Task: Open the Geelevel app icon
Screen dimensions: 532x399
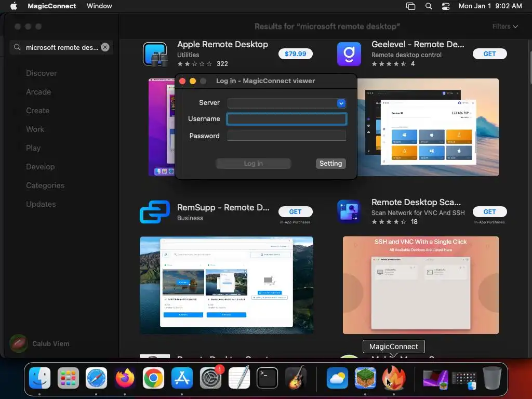Action: click(x=349, y=54)
